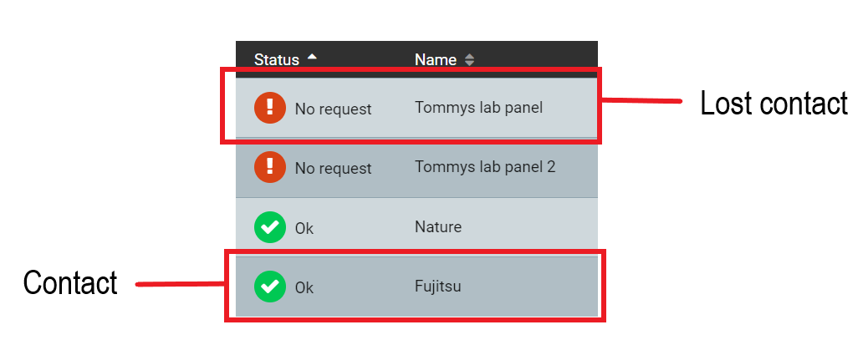Click the Ok status text in Fujitsu row
This screenshot has width=868, height=340.
304,287
